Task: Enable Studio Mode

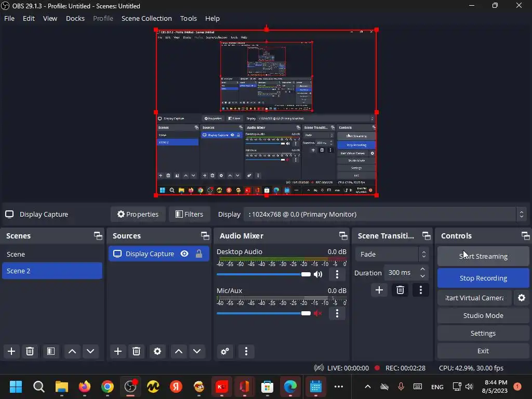Action: (483, 315)
